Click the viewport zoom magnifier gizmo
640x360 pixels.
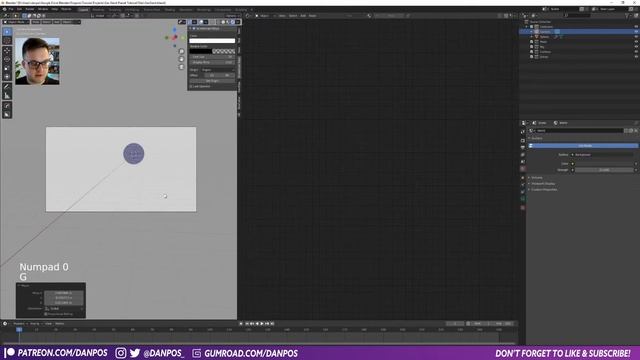(x=181, y=51)
